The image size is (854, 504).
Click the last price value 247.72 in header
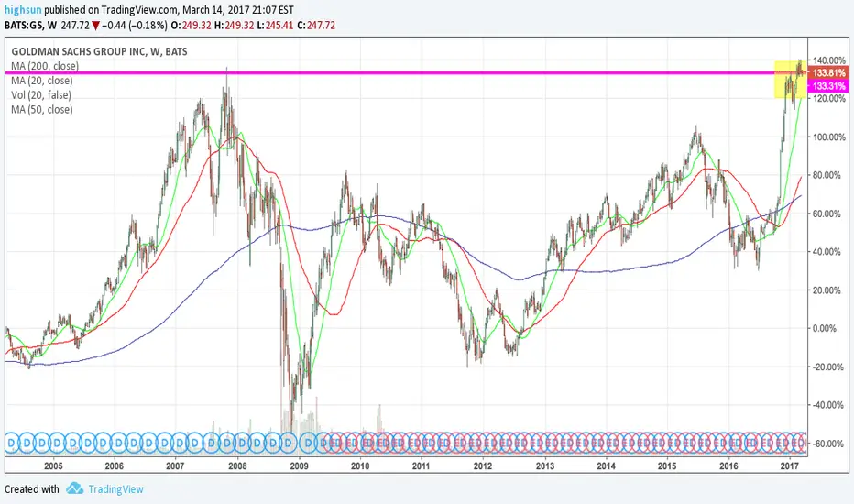point(74,25)
